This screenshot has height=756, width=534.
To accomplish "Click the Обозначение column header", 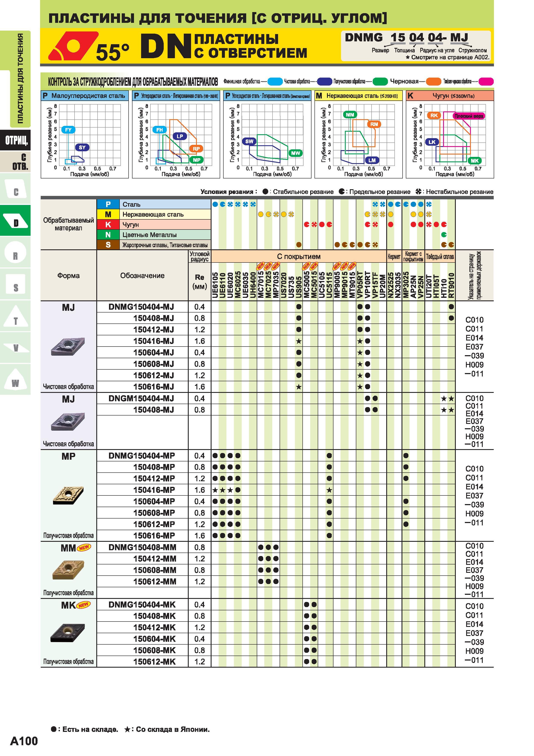I will tap(142, 276).
